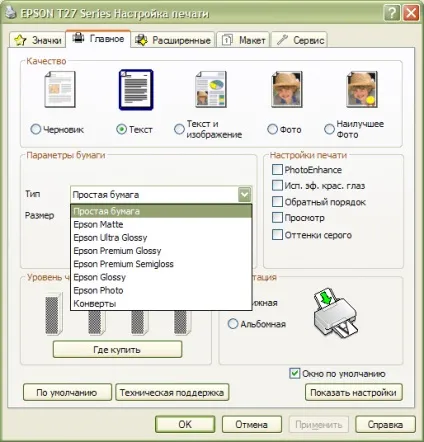Click Показать настройки button
This screenshot has height=442, width=424.
click(x=354, y=392)
